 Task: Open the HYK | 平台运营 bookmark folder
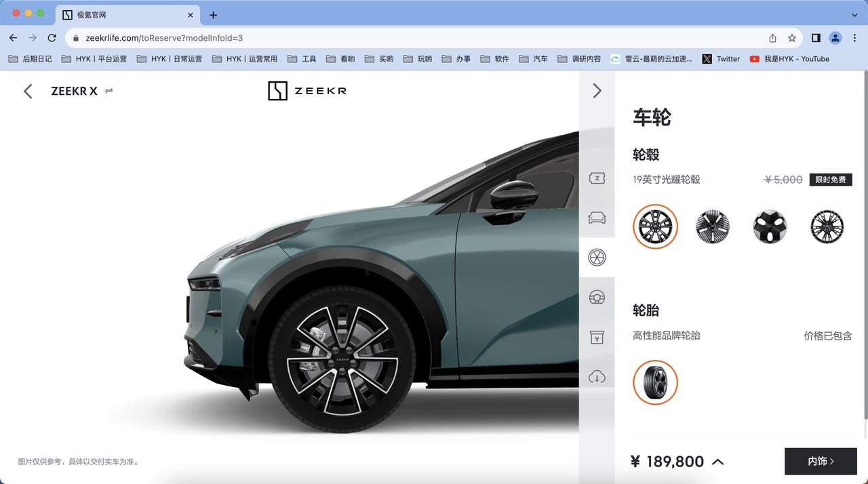click(94, 59)
